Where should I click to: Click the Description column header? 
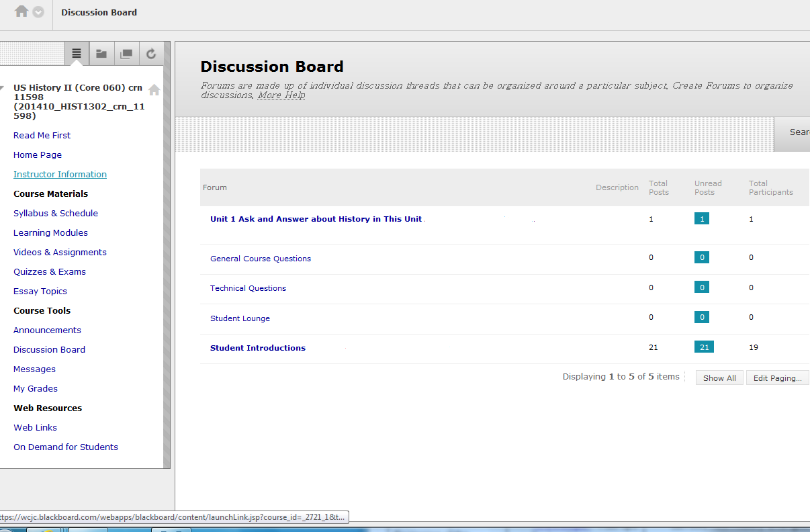click(617, 187)
